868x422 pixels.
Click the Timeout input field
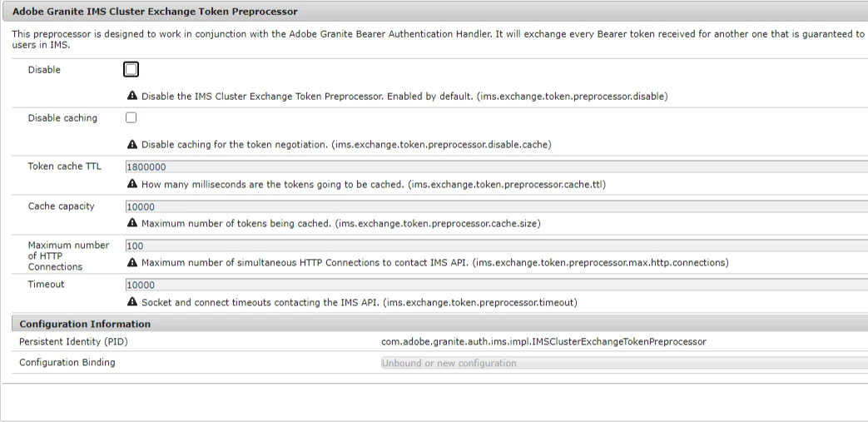(x=497, y=285)
